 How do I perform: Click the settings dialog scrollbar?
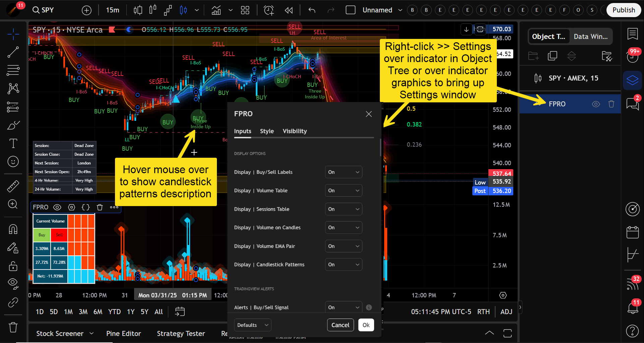(380, 148)
